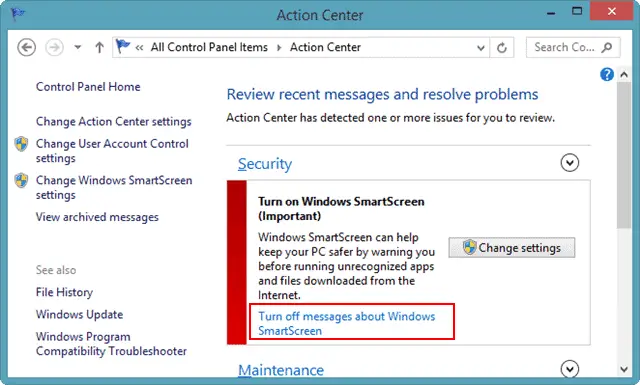Go to Control Panel Home
The width and height of the screenshot is (640, 385).
pyautogui.click(x=88, y=87)
